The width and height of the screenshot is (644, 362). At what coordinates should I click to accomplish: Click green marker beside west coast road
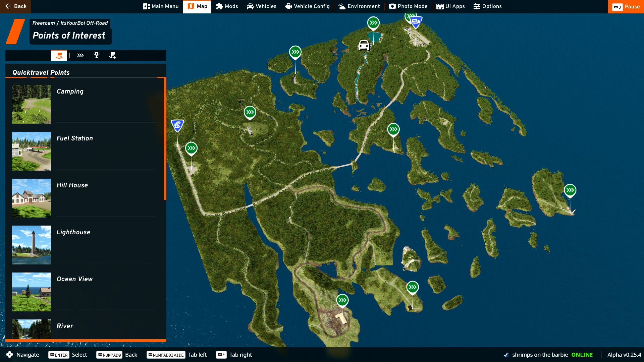pos(191,148)
